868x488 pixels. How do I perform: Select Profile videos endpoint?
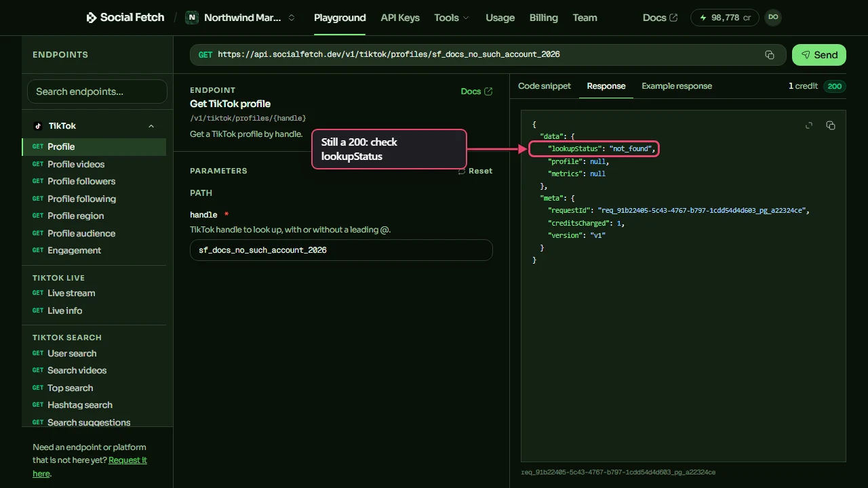pyautogui.click(x=94, y=164)
